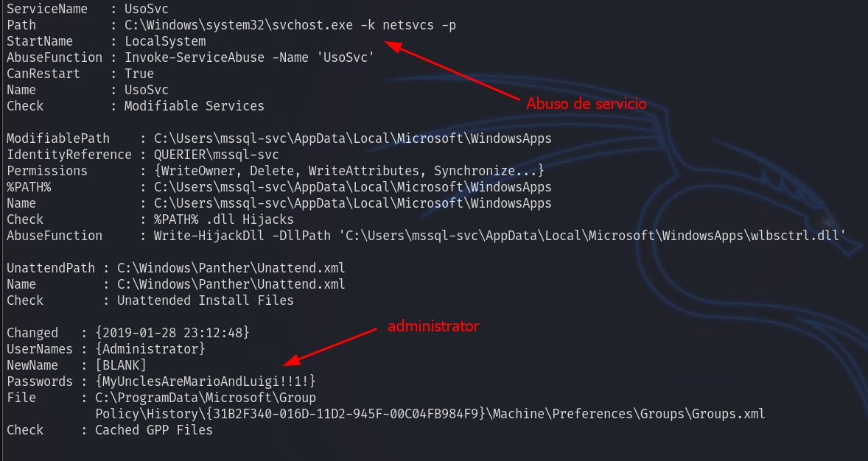Viewport: 868px width, 461px height.
Task: Click the red 'administrator' annotation label
Action: pos(433,325)
